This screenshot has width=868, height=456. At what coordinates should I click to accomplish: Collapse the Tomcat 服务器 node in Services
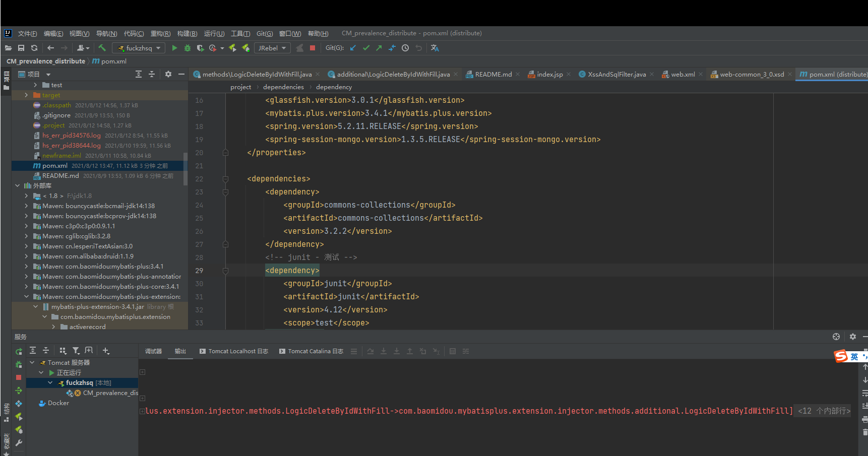[x=32, y=363]
